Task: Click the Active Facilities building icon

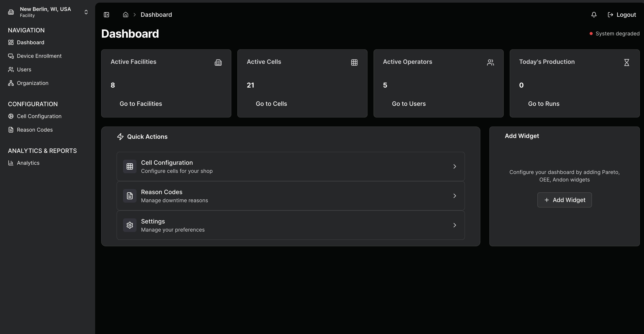Action: pos(218,63)
